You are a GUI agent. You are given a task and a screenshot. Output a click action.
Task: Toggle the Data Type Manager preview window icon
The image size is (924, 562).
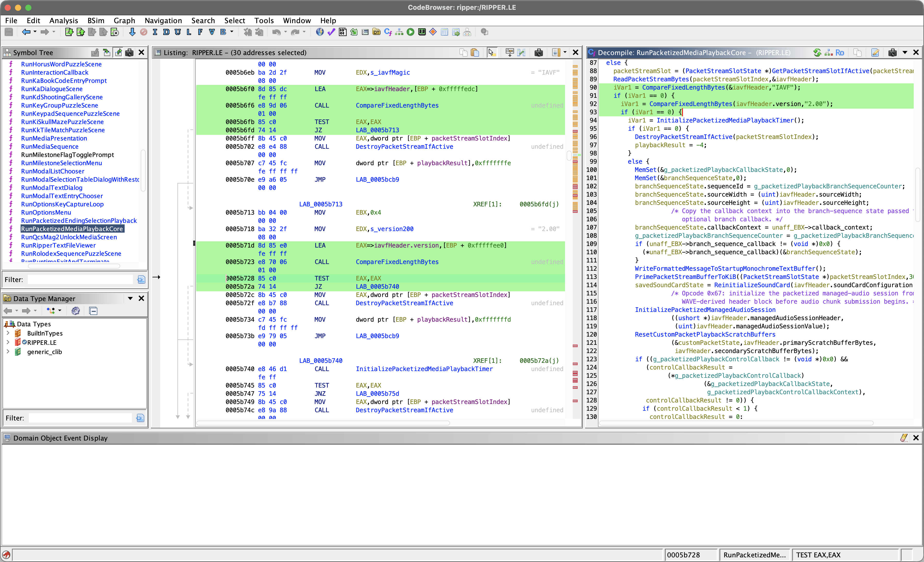93,311
